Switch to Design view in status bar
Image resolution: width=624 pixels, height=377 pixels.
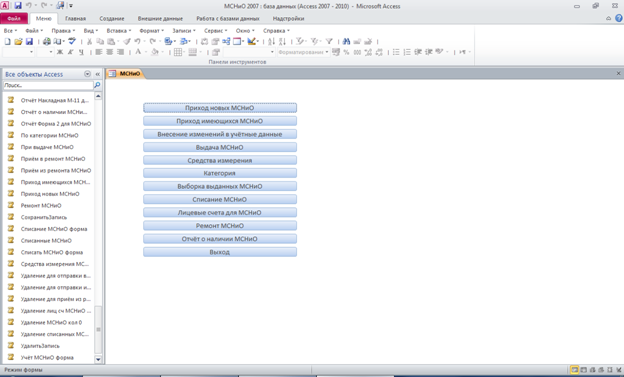619,370
